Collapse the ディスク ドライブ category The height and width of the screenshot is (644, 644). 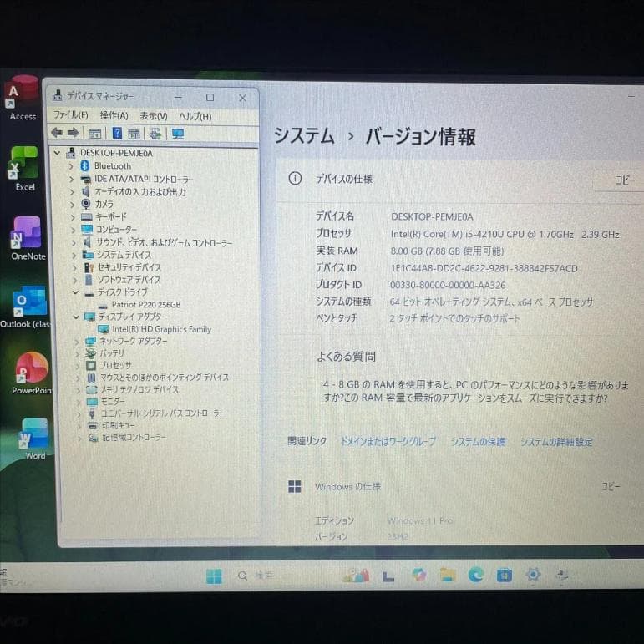click(x=75, y=292)
